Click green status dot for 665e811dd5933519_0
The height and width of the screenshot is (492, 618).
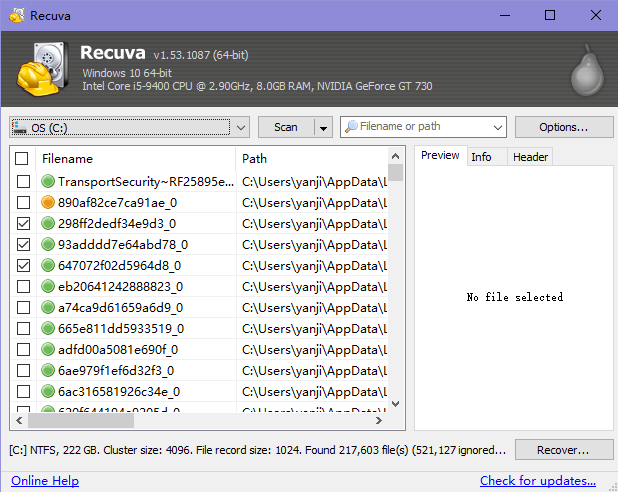[x=48, y=328]
